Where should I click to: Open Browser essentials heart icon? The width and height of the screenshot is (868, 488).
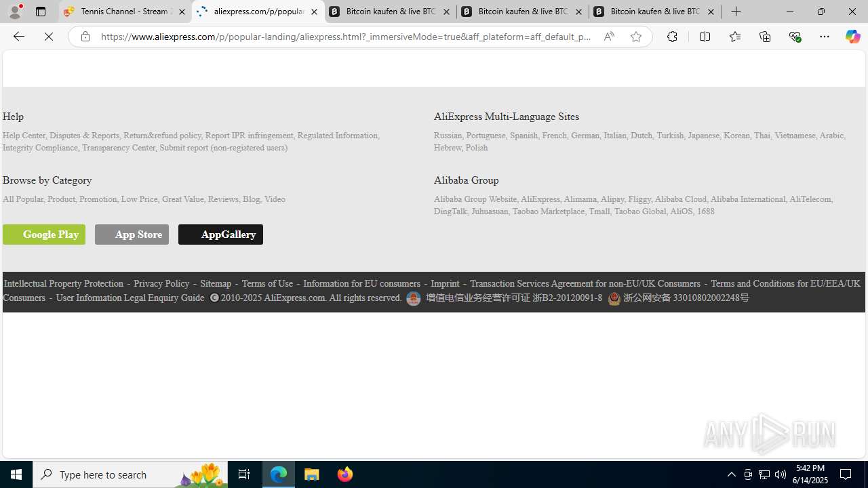(795, 37)
